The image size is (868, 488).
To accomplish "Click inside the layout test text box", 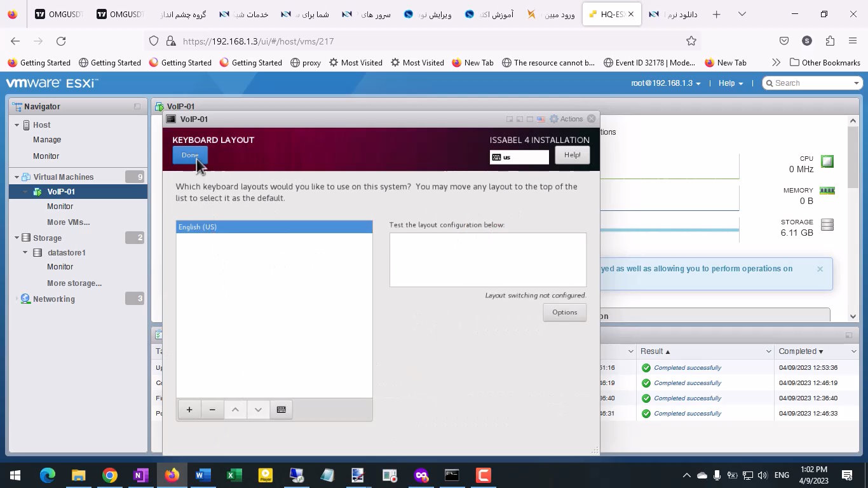I will point(487,260).
